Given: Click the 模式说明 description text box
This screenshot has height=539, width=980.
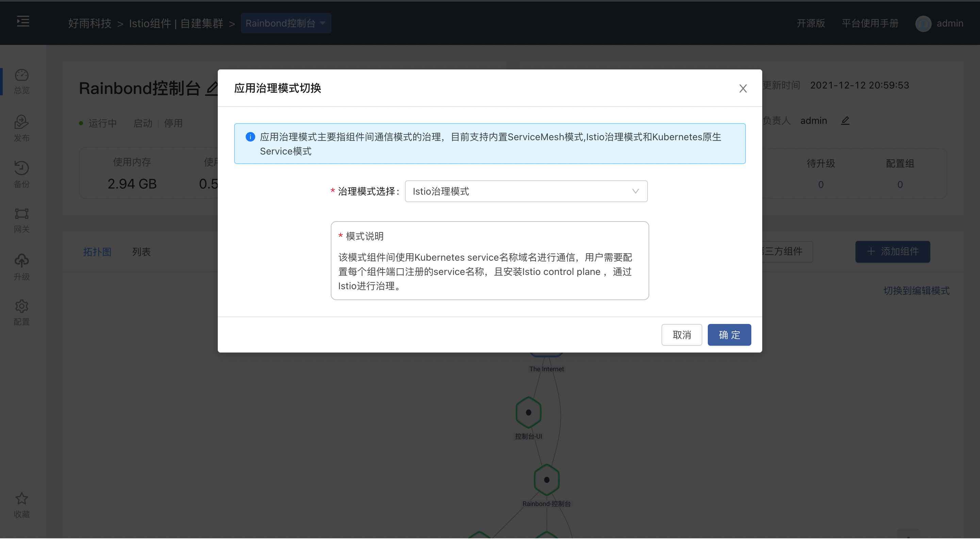Looking at the screenshot, I should coord(490,261).
